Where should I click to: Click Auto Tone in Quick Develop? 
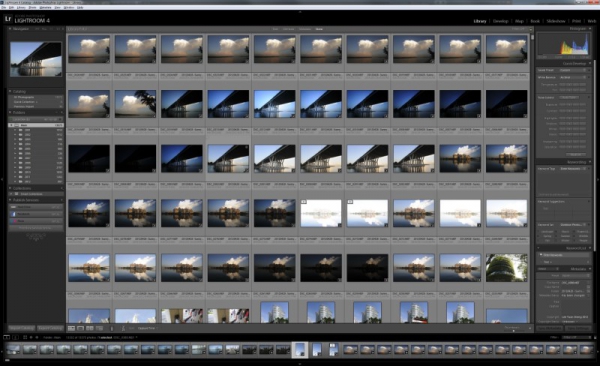pos(569,98)
